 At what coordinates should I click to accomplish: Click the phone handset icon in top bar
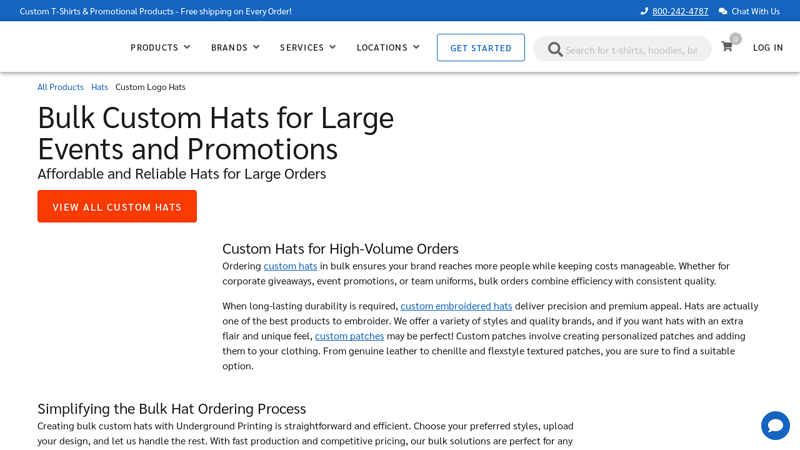pyautogui.click(x=644, y=11)
